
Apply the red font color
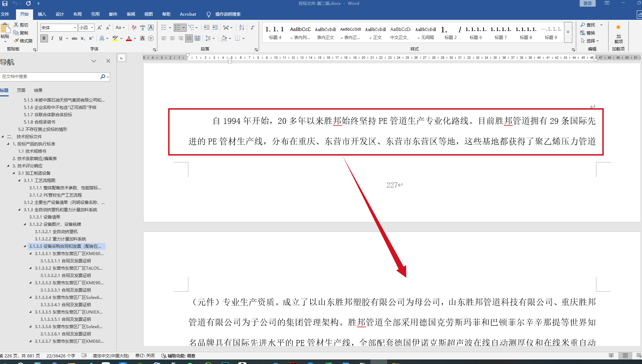(129, 38)
